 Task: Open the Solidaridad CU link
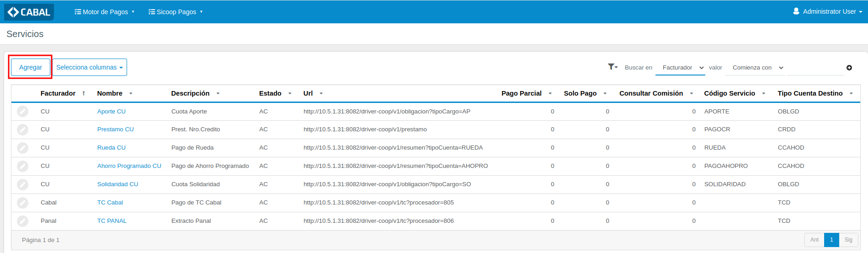click(117, 184)
